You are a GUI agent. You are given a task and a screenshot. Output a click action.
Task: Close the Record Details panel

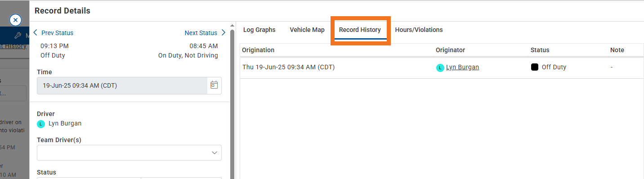15,20
